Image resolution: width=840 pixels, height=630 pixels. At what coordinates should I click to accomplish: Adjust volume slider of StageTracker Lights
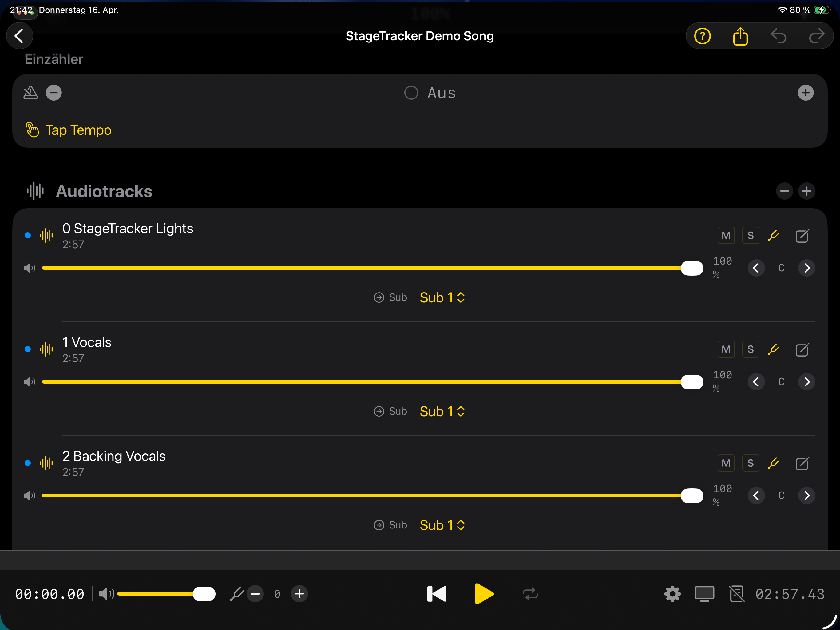coord(372,268)
